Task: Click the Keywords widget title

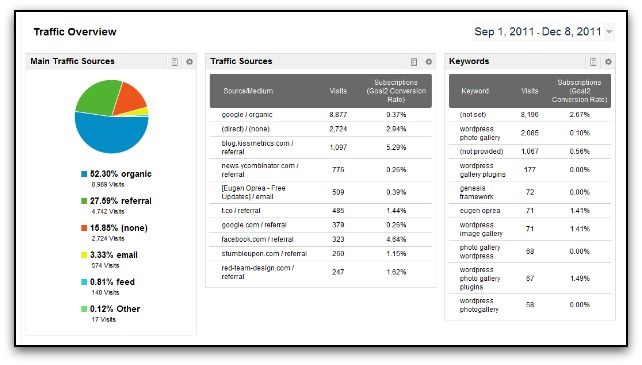Action: 469,61
